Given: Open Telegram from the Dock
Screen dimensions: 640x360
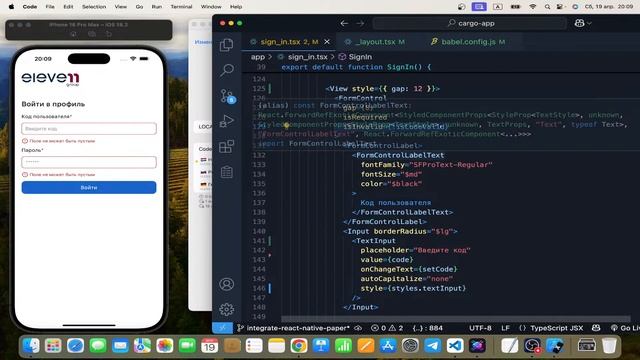Looking at the screenshot, I should 433,346.
